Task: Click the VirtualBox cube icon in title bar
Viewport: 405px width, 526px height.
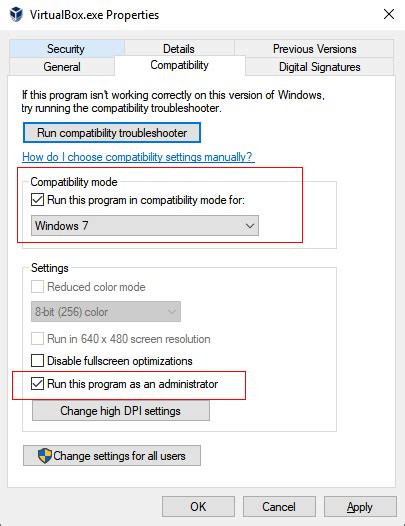Action: point(16,14)
